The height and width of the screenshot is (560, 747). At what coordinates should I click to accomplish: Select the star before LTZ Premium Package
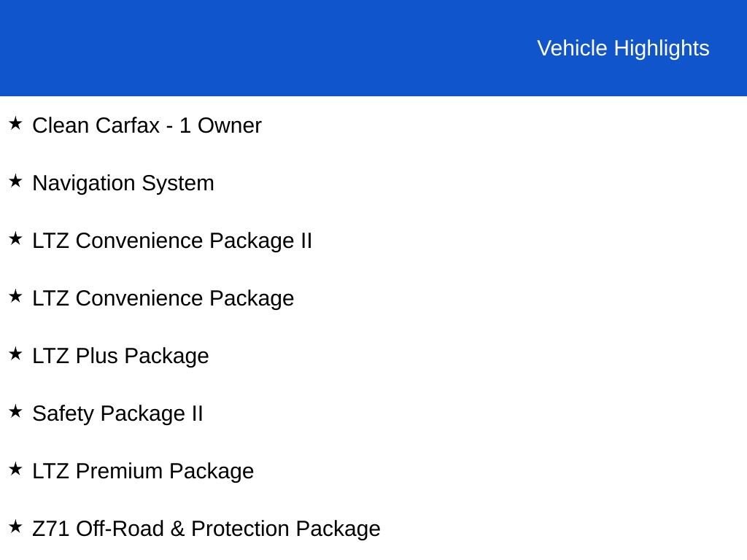click(x=15, y=469)
